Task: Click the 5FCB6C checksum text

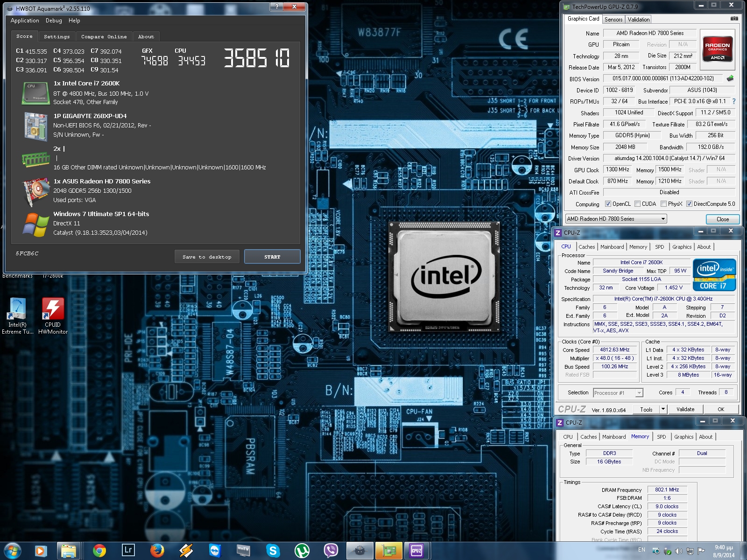Action: (27, 253)
